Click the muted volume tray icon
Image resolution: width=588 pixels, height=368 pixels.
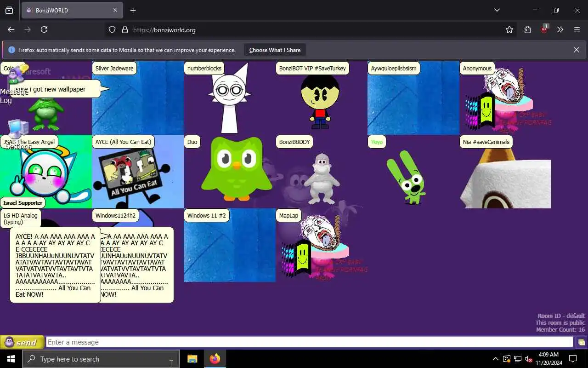[x=529, y=359]
